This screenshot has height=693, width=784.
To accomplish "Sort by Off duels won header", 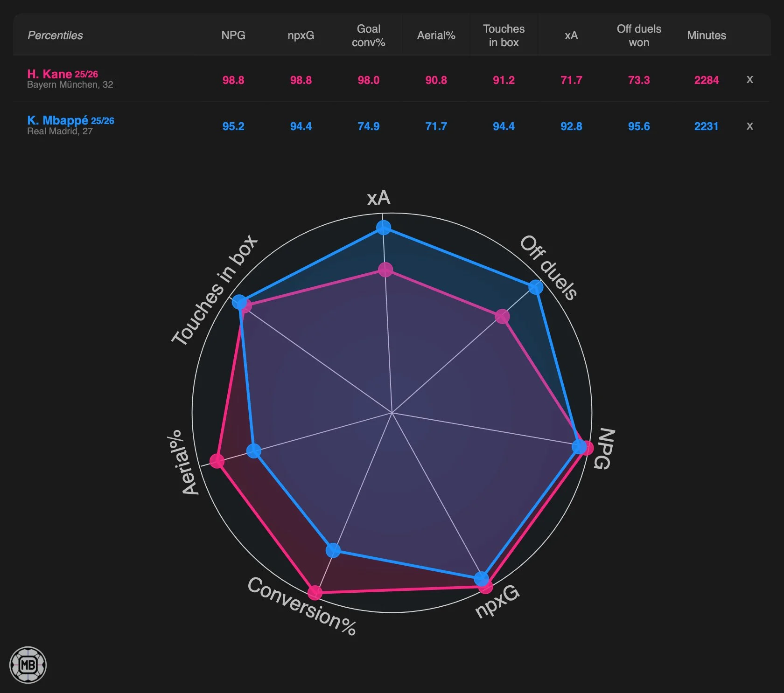I will point(639,35).
